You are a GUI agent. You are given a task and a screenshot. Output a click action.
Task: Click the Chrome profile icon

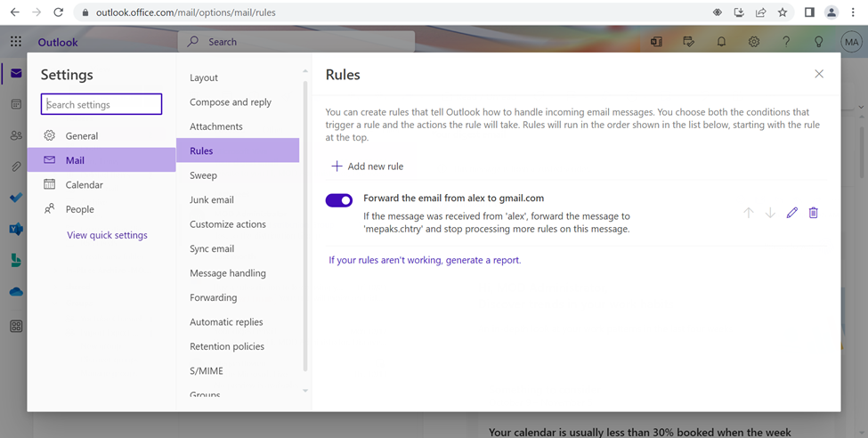coord(831,12)
